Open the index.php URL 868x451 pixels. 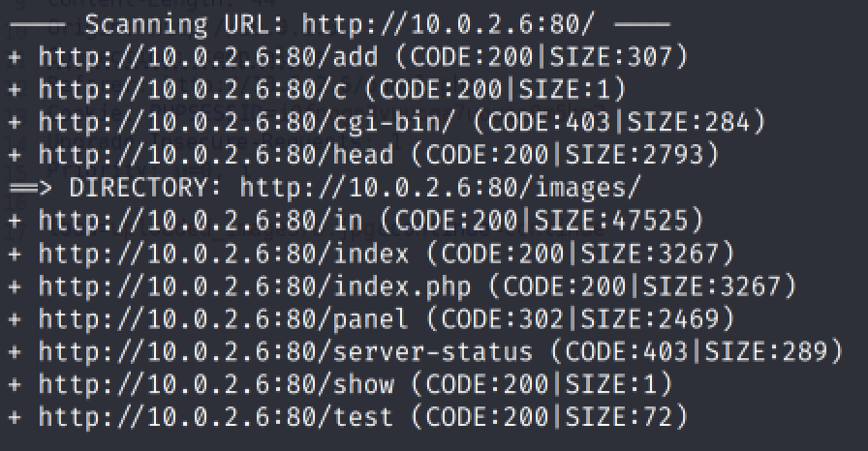tap(255, 286)
